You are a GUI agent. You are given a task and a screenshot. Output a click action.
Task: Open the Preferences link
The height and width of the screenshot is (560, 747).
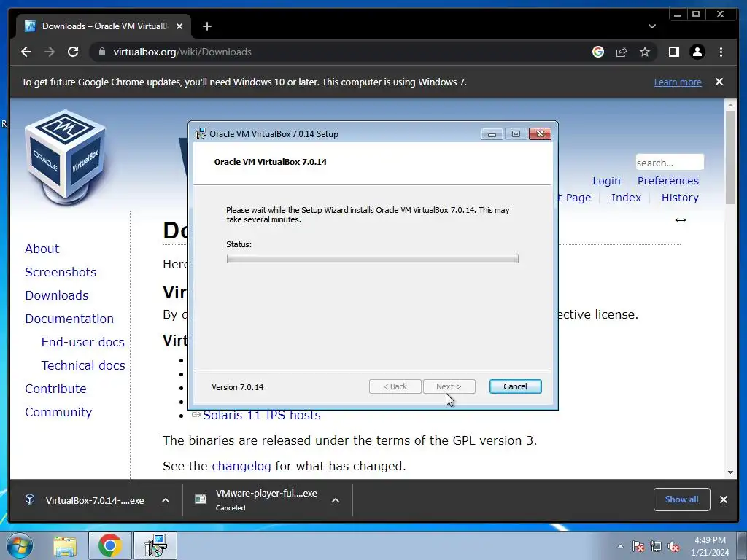[668, 181]
